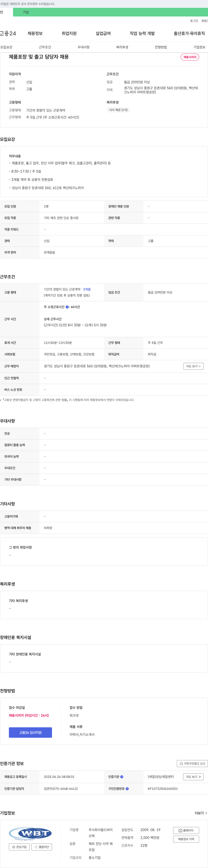208x868 pixels.
Task: Click the certification number KF10732506260001
Action: [163, 789]
